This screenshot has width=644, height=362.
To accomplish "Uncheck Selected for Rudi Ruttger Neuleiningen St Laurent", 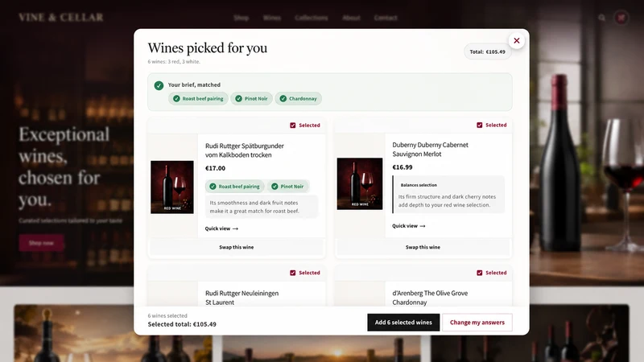I will point(293,273).
